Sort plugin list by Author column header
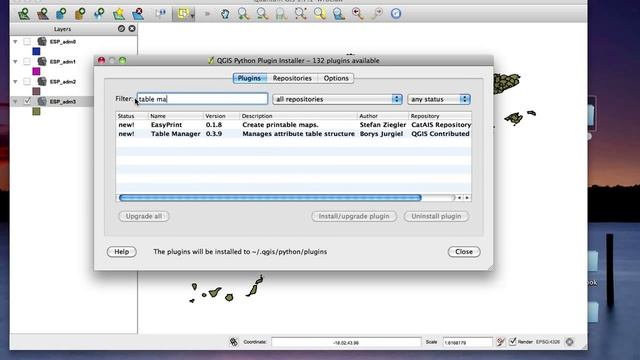640x360 pixels. [x=383, y=116]
